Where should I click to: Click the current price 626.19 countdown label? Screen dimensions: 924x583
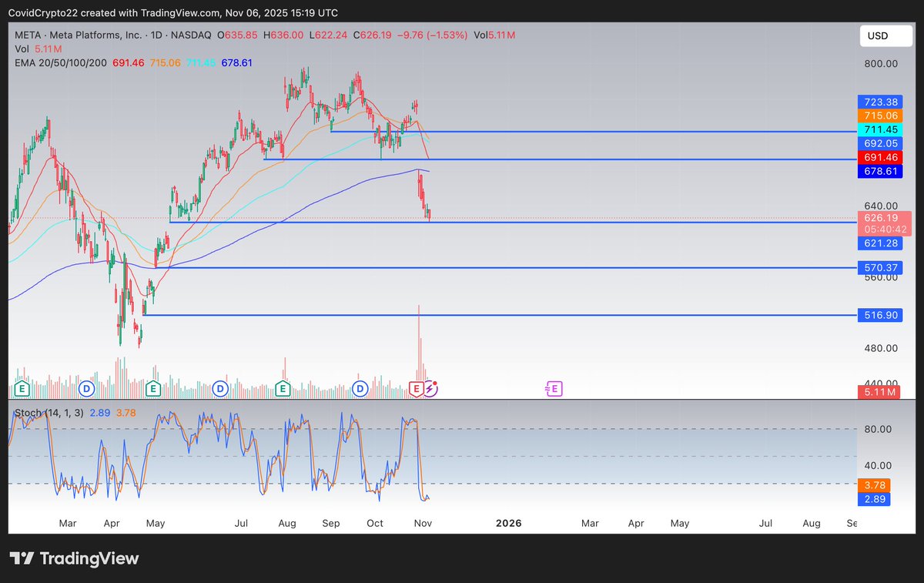885,223
